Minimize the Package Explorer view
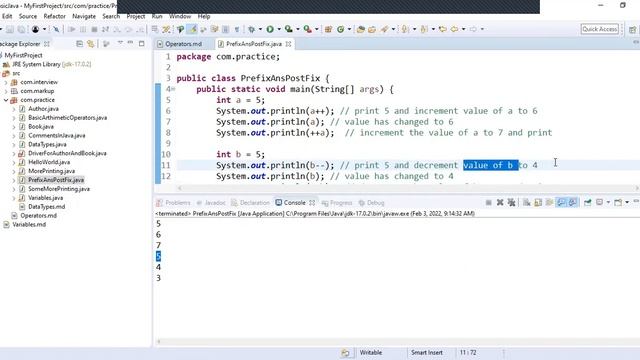 pos(130,43)
